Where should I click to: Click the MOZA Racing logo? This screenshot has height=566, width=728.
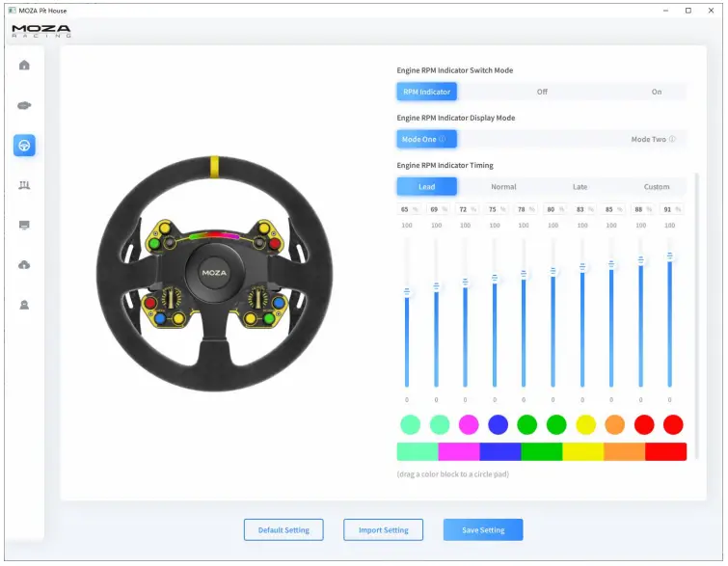coord(41,31)
